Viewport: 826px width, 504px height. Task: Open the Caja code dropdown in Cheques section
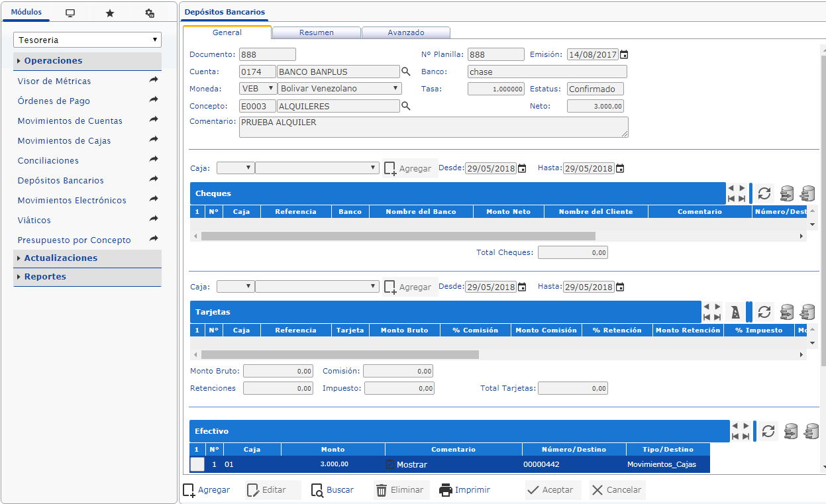coord(235,168)
